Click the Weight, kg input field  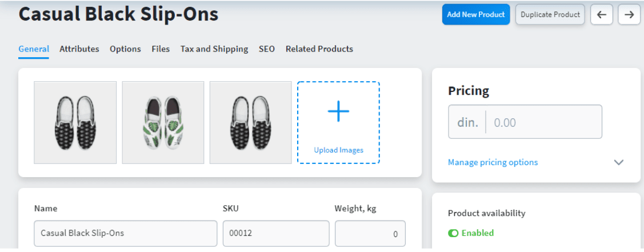370,234
